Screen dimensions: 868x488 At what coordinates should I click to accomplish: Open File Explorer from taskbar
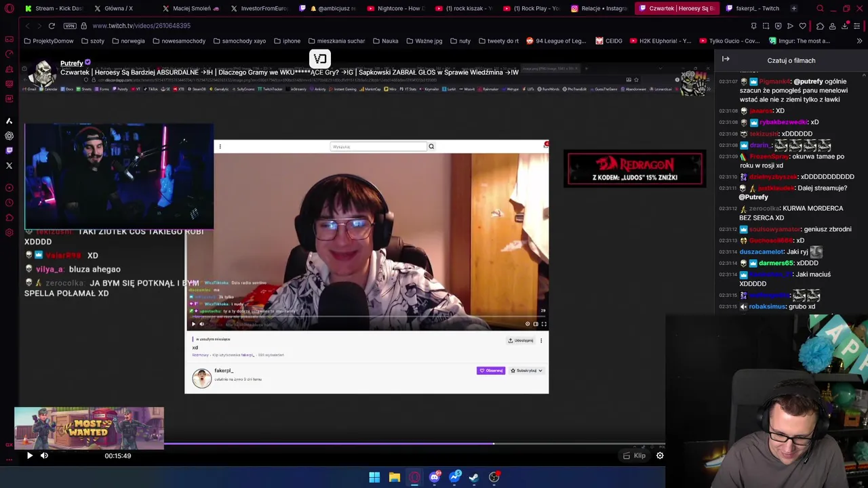tap(394, 477)
